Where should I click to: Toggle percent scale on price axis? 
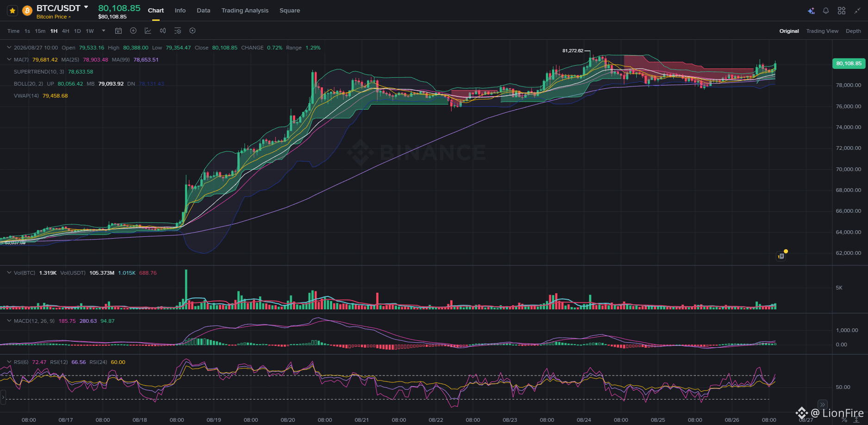click(844, 420)
